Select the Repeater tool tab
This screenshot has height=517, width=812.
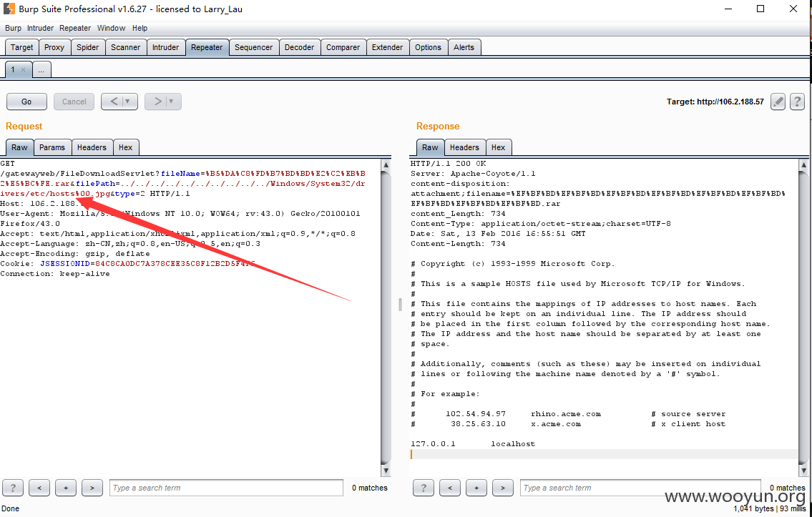point(207,47)
